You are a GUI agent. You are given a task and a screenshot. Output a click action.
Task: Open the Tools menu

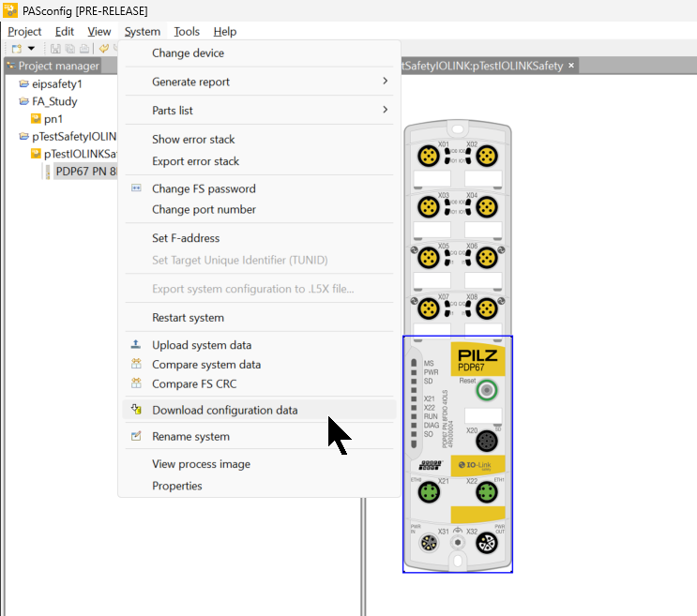tap(187, 32)
